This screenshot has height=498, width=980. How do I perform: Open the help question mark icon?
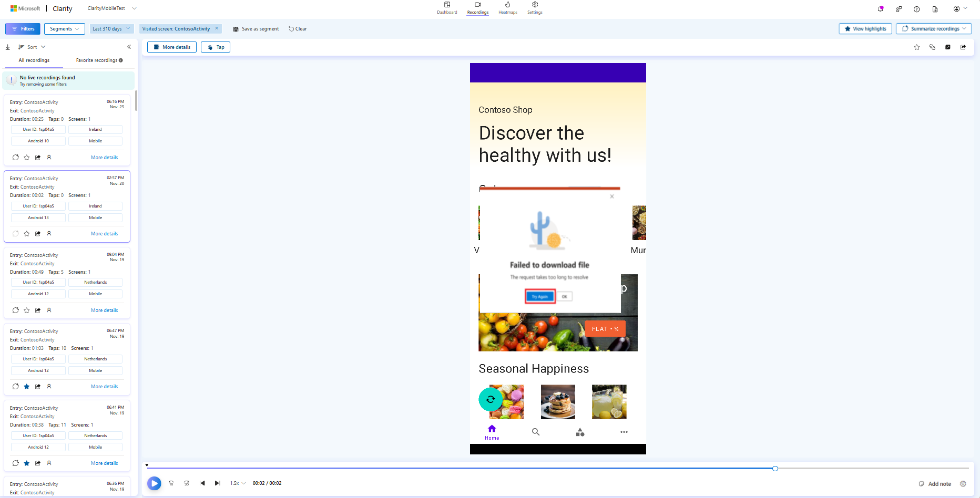click(916, 9)
